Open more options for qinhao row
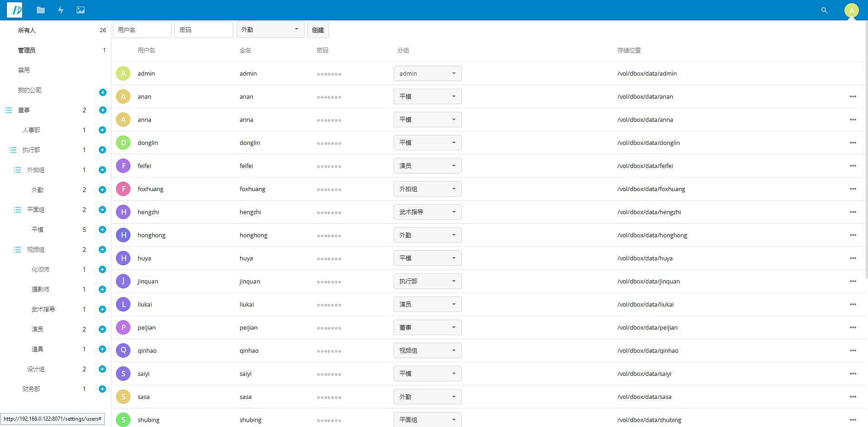This screenshot has width=868, height=427. coord(853,350)
